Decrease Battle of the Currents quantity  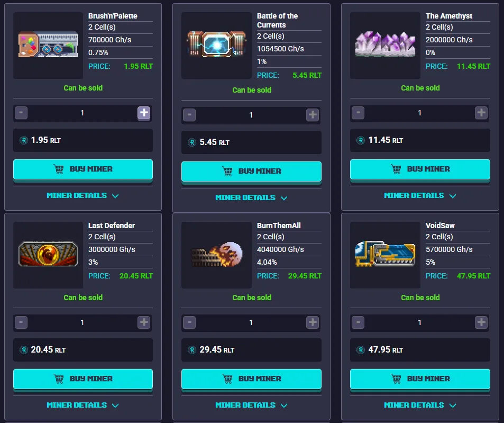click(x=189, y=115)
